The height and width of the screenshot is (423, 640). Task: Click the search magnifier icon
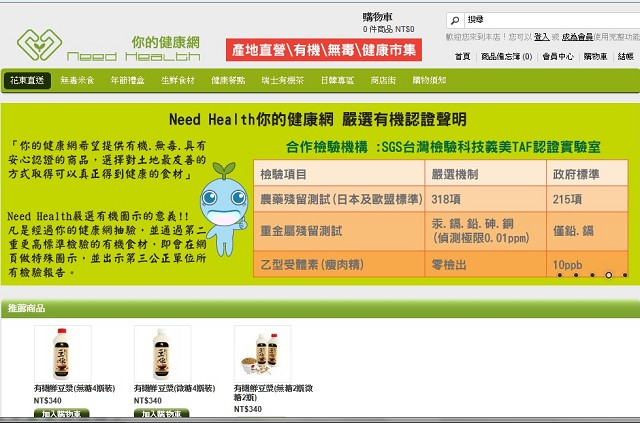coord(455,20)
